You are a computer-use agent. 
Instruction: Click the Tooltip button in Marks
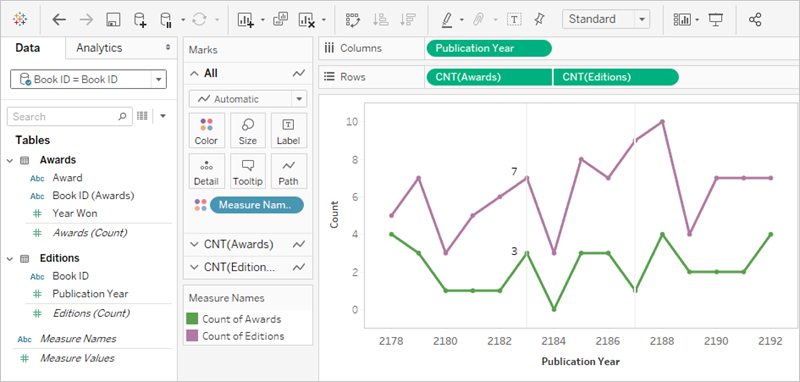[247, 171]
